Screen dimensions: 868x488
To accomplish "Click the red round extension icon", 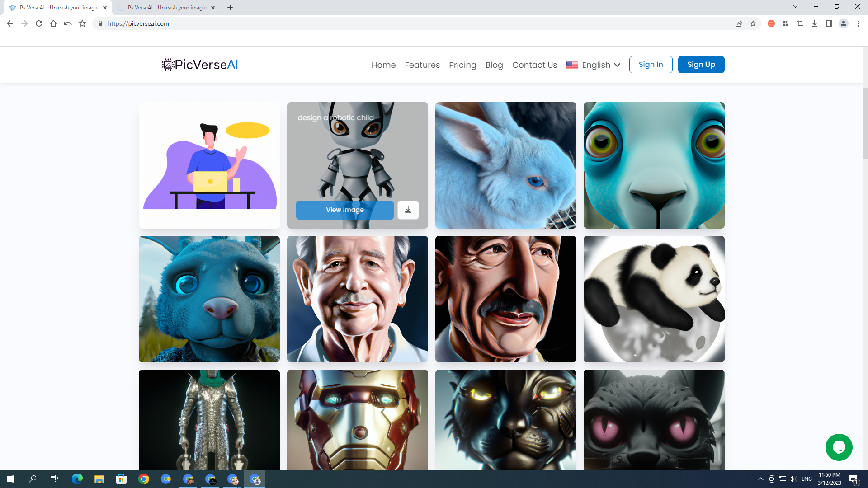I will pos(771,23).
